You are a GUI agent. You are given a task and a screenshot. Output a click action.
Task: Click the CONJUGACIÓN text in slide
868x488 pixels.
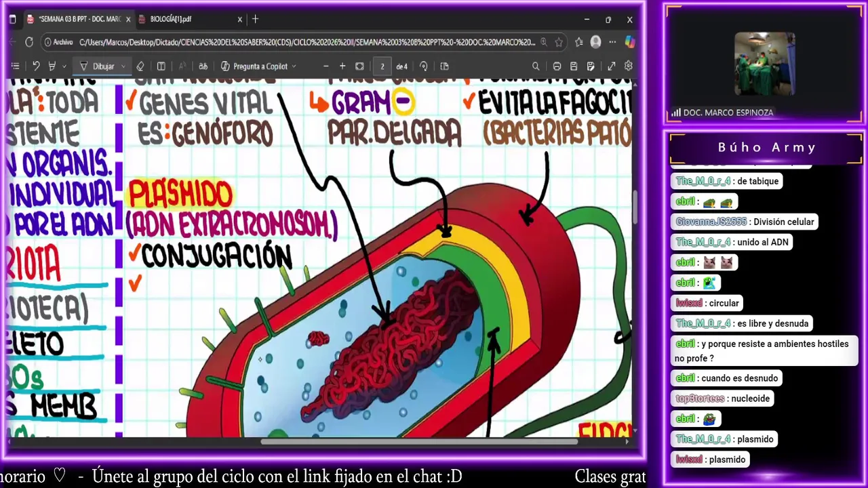(216, 257)
